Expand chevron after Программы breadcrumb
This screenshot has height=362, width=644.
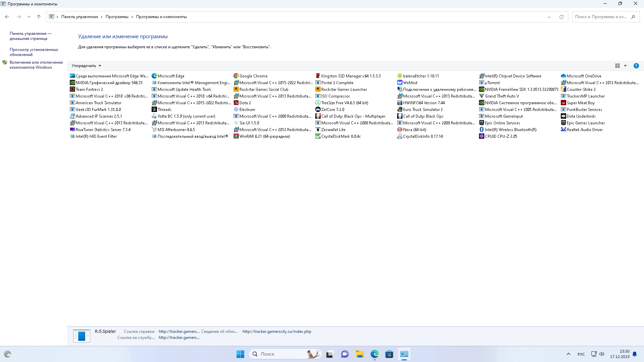pyautogui.click(x=132, y=17)
